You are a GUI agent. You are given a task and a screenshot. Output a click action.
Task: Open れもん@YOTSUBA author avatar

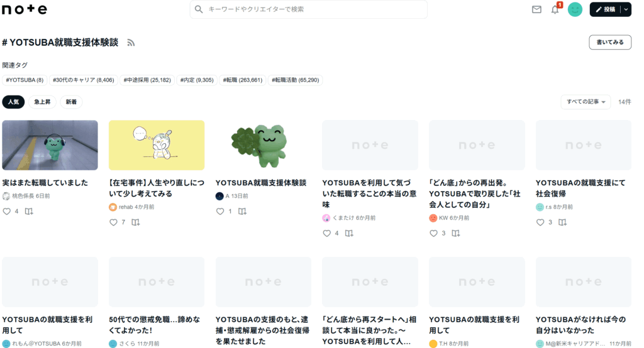pyautogui.click(x=6, y=344)
